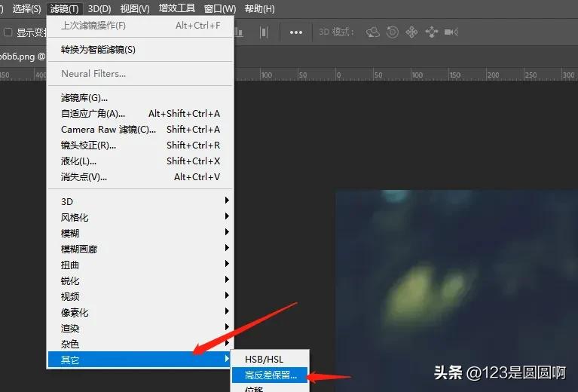Select 自适应广角(A)... filter
This screenshot has height=392, width=578.
[x=140, y=114]
